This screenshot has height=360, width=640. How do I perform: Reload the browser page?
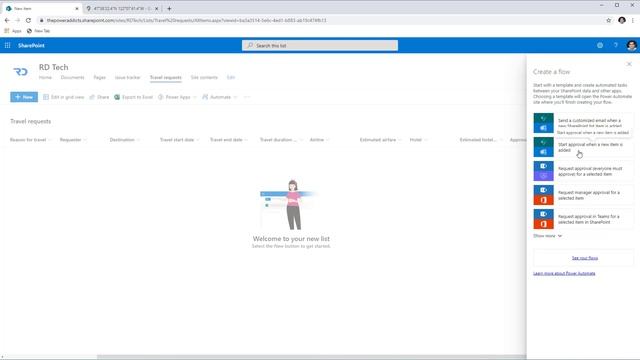click(28, 20)
